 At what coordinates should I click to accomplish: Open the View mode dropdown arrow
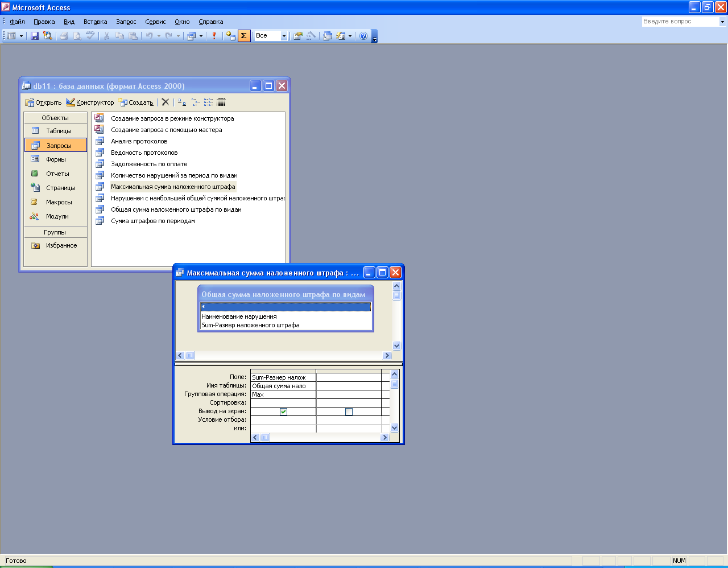coord(22,36)
